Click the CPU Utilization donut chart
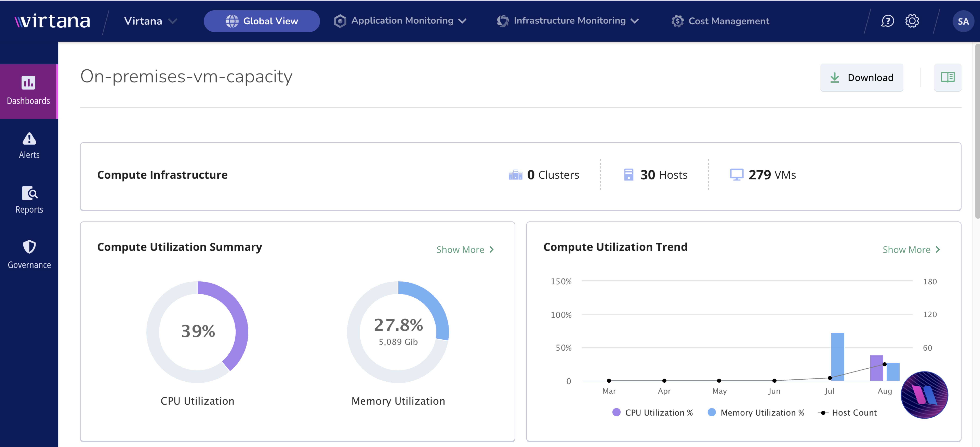 coord(197,332)
